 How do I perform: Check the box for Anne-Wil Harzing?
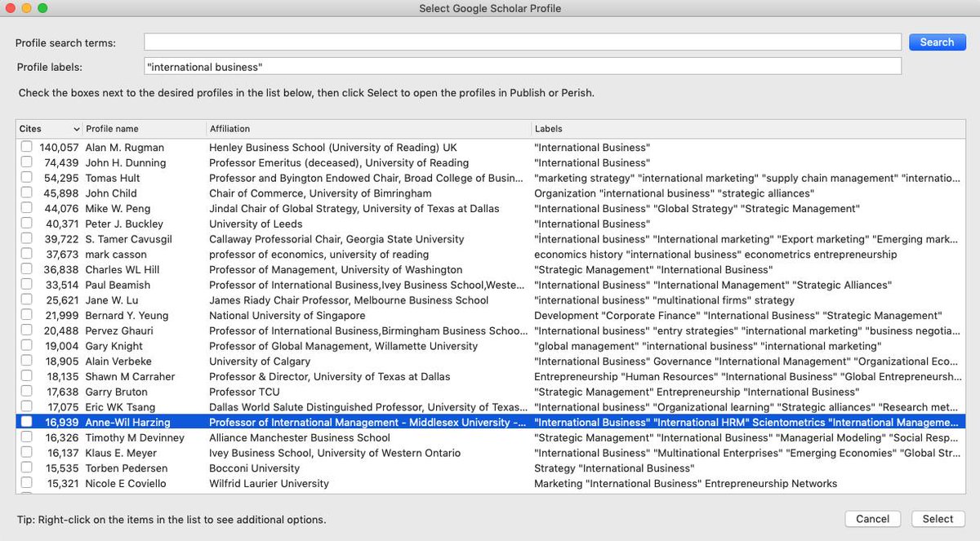coord(27,422)
